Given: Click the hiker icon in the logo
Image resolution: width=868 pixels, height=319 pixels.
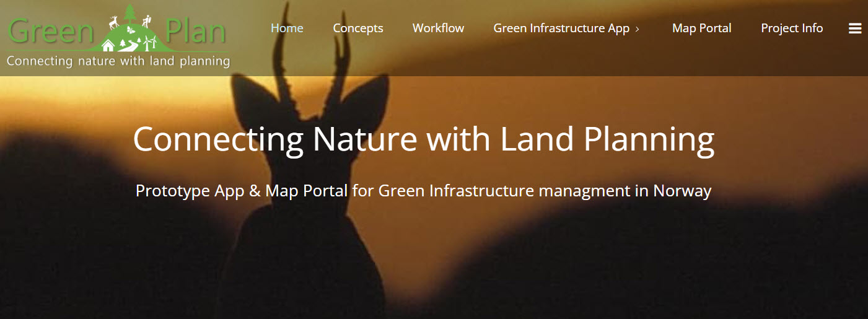Looking at the screenshot, I should tap(147, 22).
